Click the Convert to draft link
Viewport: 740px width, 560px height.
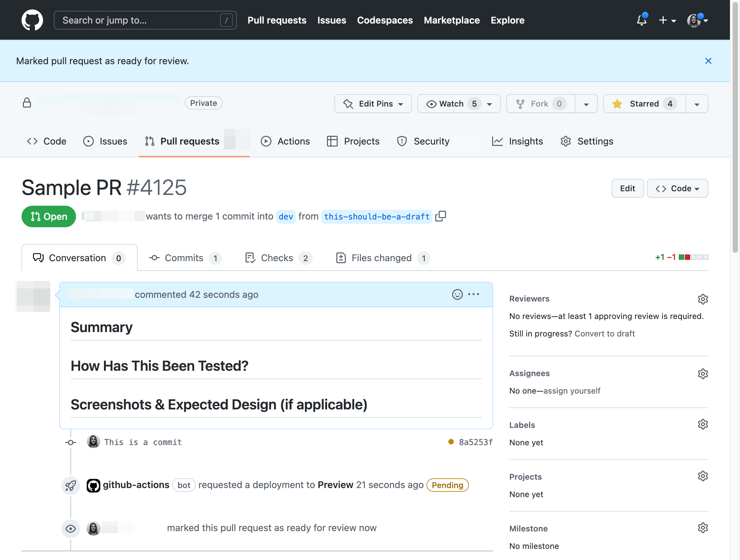point(604,333)
